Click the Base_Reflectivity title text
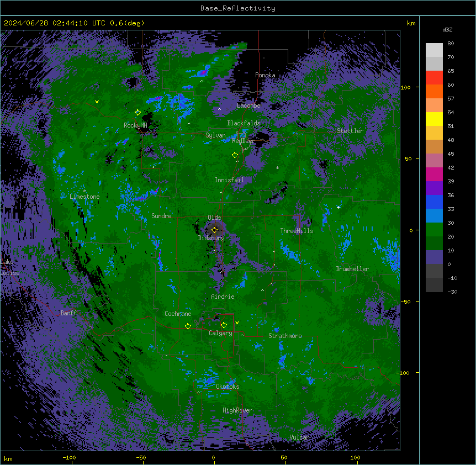The image size is (476, 465). [x=238, y=8]
